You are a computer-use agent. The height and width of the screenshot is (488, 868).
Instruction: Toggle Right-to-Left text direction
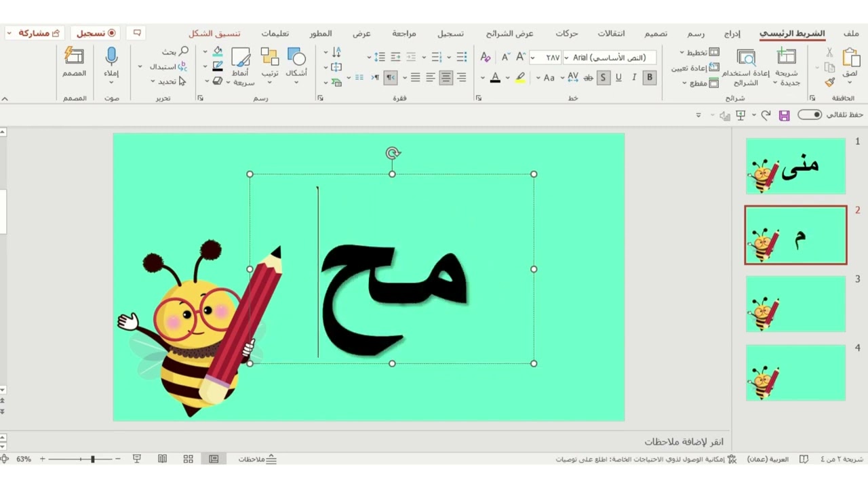pos(390,78)
